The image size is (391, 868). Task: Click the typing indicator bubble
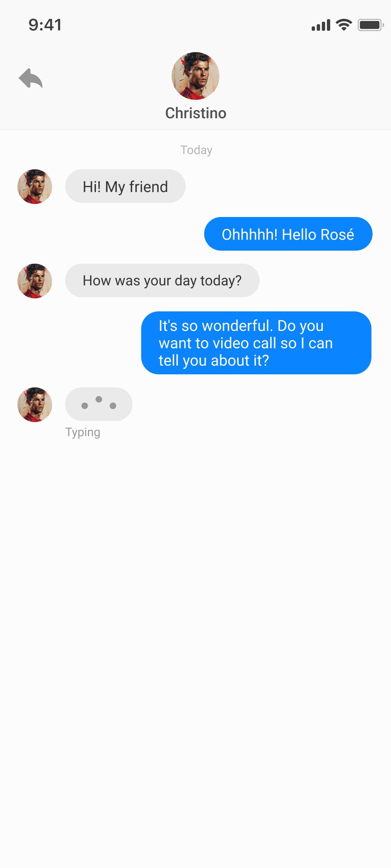(99, 404)
